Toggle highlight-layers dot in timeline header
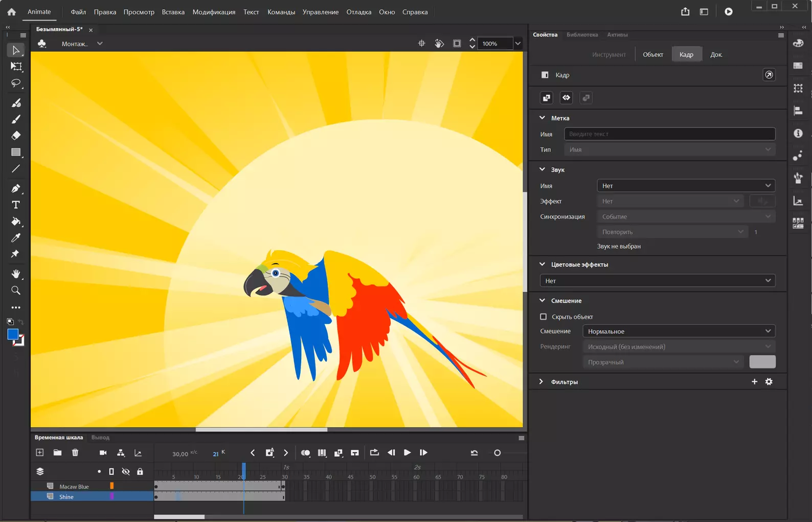The height and width of the screenshot is (522, 812). coord(99,471)
